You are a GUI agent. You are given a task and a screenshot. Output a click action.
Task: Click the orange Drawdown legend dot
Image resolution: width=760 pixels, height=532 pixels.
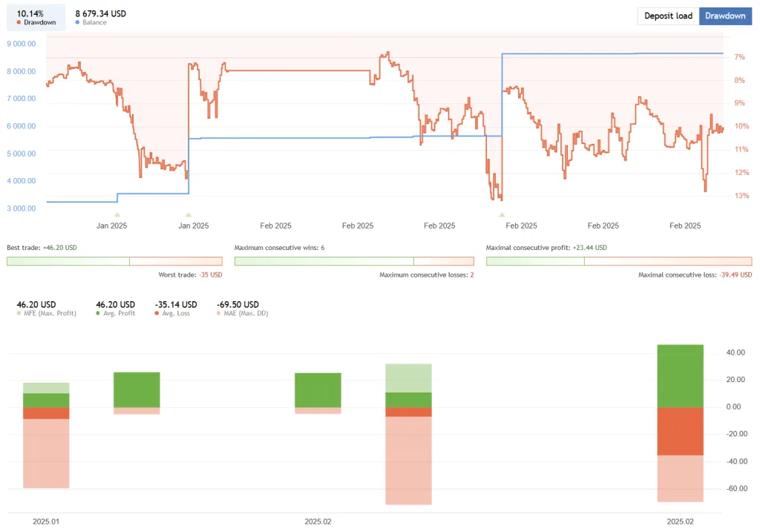click(19, 23)
